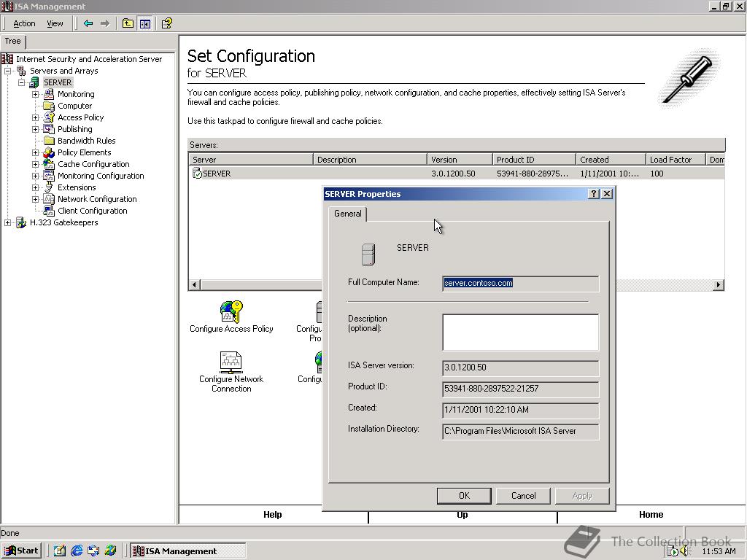747x560 pixels.
Task: Click the Help taskpad link
Action: pos(273,514)
